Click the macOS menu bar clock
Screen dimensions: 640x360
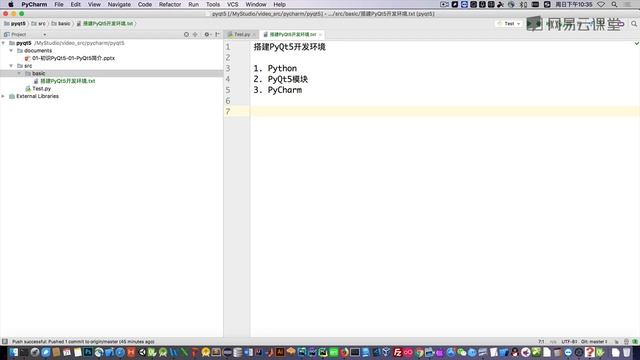tap(573, 4)
